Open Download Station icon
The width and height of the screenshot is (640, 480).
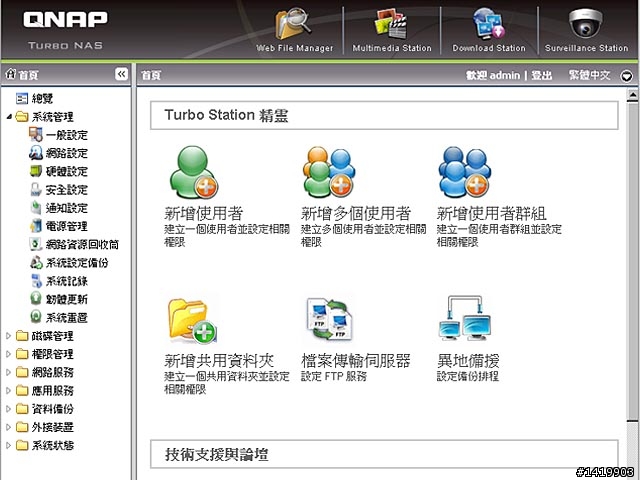(489, 24)
